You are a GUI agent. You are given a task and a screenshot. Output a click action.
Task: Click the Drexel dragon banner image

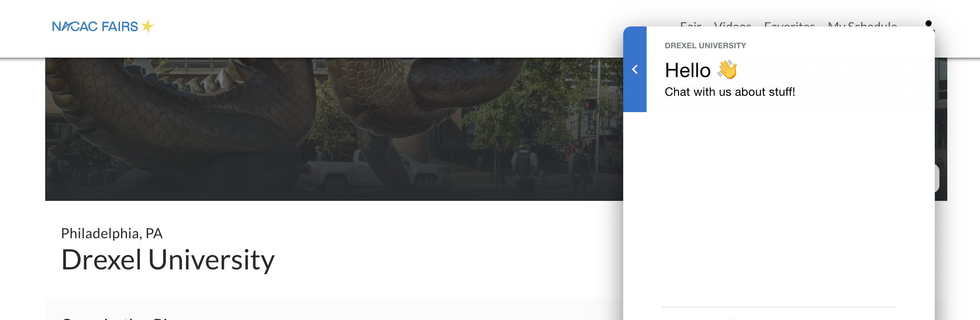point(334,129)
